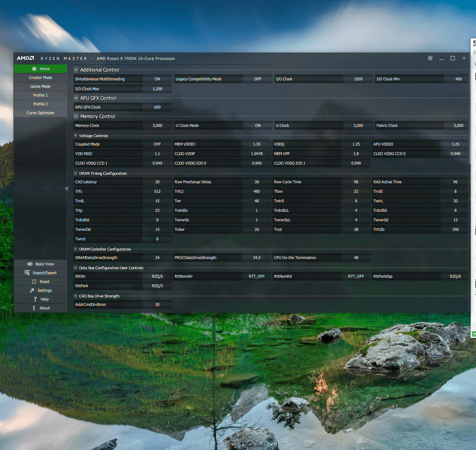
Task: Click the Help question mark icon
Action: click(35, 299)
